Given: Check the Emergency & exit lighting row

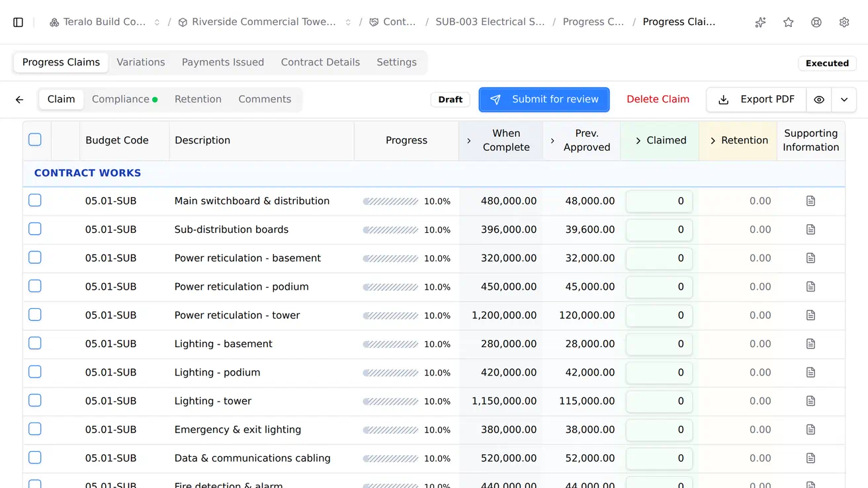Looking at the screenshot, I should 35,429.
